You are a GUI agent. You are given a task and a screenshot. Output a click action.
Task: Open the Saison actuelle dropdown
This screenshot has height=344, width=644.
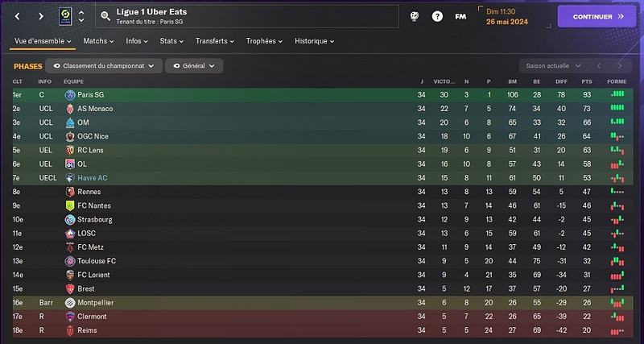pos(553,66)
